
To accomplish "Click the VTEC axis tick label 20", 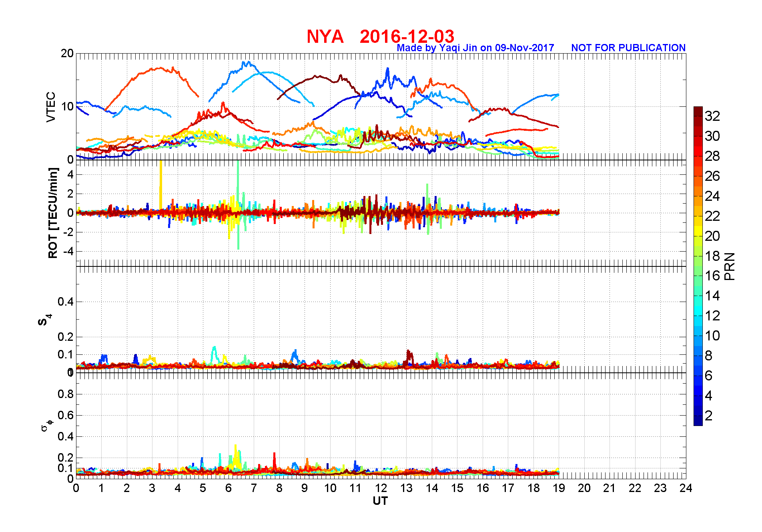I will (x=67, y=53).
